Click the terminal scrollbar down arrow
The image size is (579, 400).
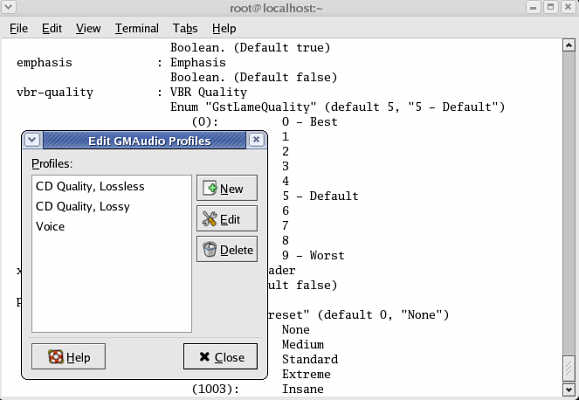point(569,389)
